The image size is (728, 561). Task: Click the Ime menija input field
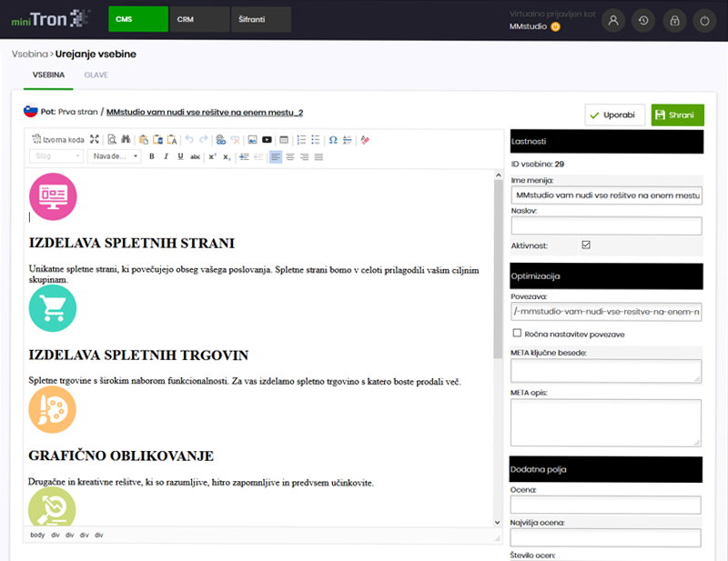click(x=606, y=195)
